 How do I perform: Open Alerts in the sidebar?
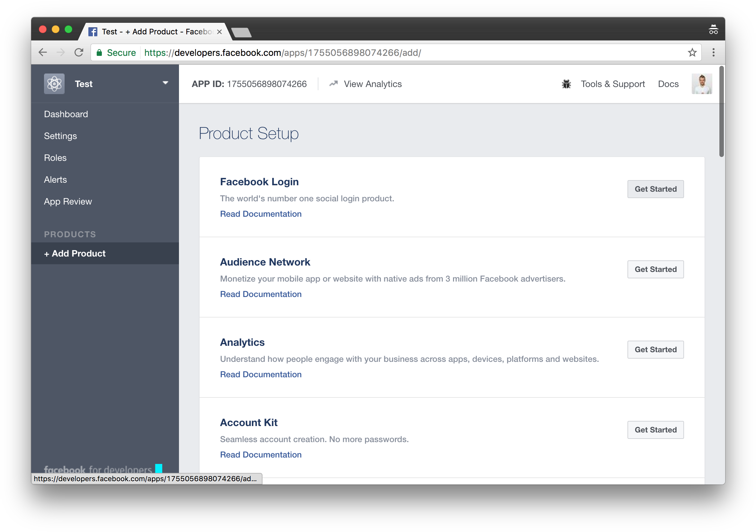pyautogui.click(x=55, y=180)
